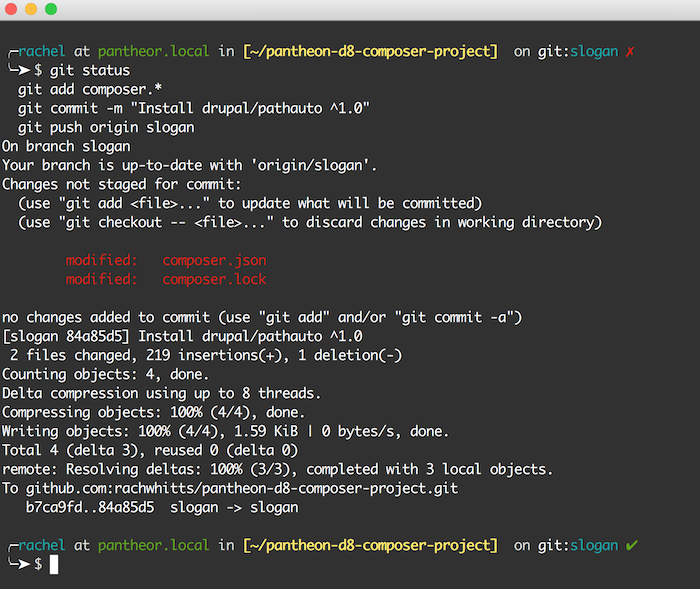
Task: Click the block cursor at the bottom prompt
Action: 55,565
